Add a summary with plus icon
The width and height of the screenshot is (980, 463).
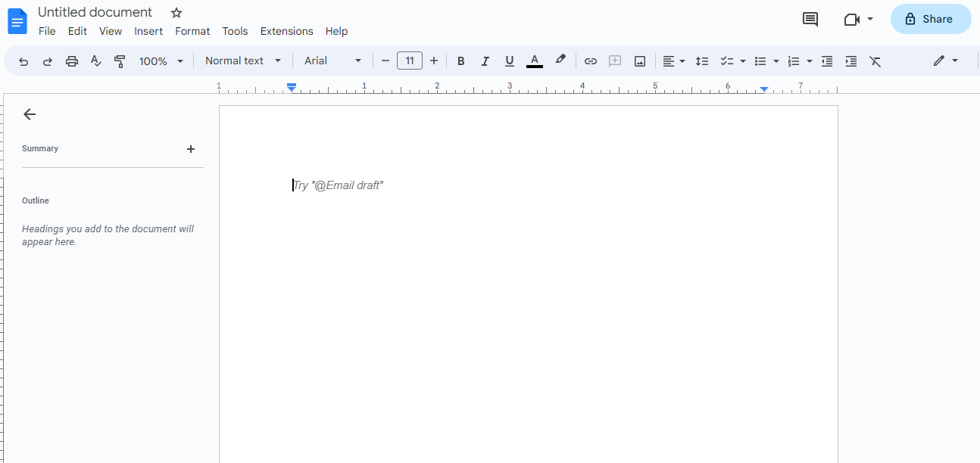click(191, 149)
